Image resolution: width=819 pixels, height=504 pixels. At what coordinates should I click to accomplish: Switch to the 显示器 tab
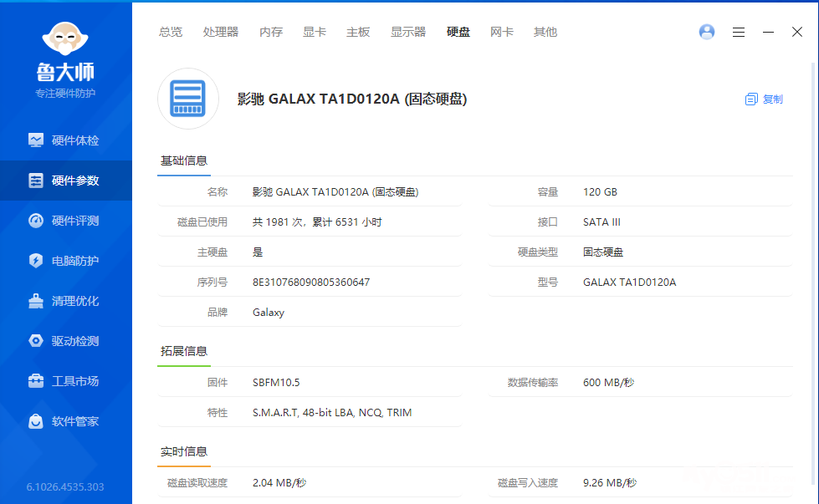(x=408, y=32)
